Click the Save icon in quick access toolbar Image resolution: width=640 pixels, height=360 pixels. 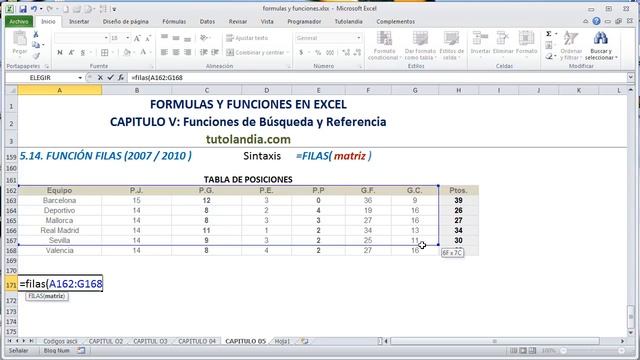point(23,9)
